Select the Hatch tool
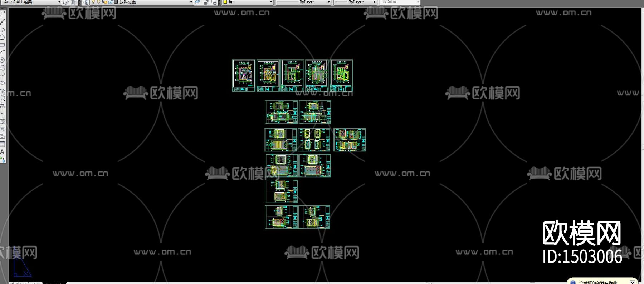Image resolution: width=644 pixels, height=284 pixels. (x=3, y=121)
